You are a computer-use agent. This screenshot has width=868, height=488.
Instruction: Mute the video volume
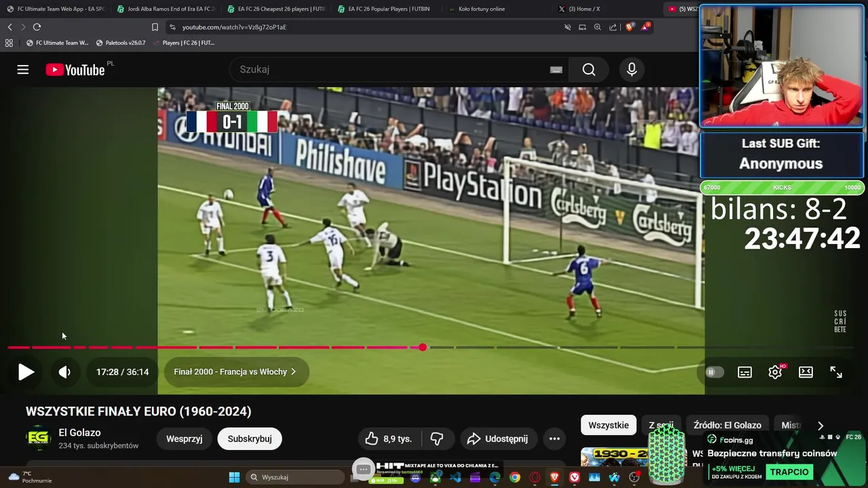pos(64,372)
